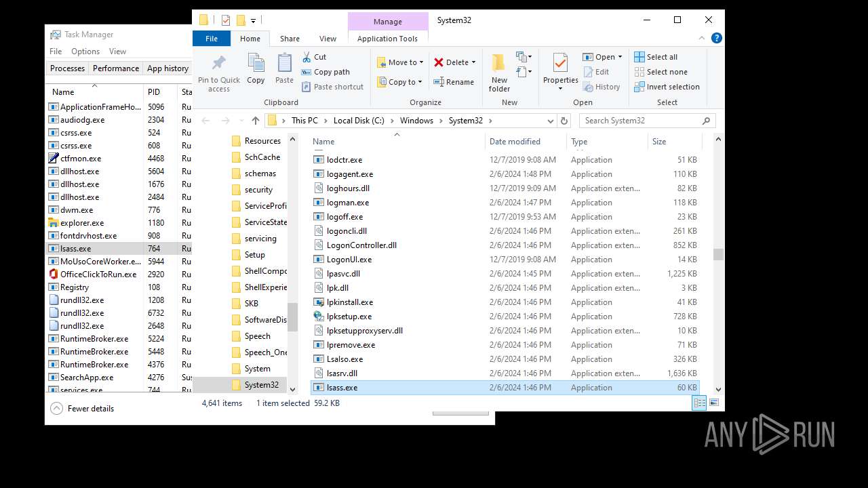Open Task Manager's File menu
The height and width of the screenshot is (488, 868).
tap(56, 52)
